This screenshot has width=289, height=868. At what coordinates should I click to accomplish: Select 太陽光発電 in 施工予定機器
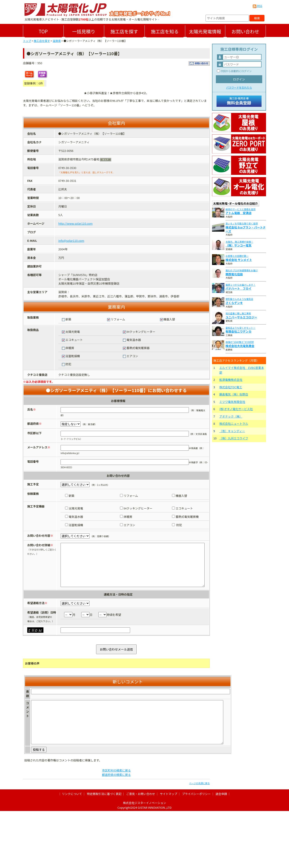pyautogui.click(x=66, y=508)
